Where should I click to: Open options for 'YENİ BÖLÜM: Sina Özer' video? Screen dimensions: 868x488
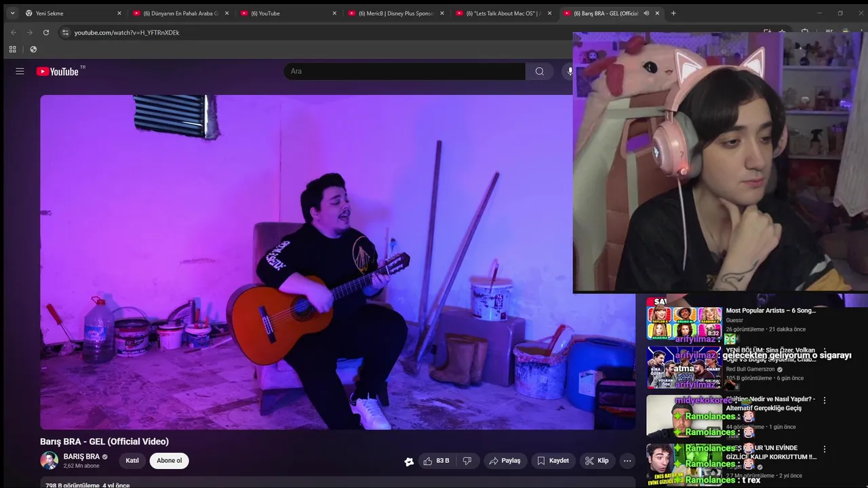[x=825, y=352]
